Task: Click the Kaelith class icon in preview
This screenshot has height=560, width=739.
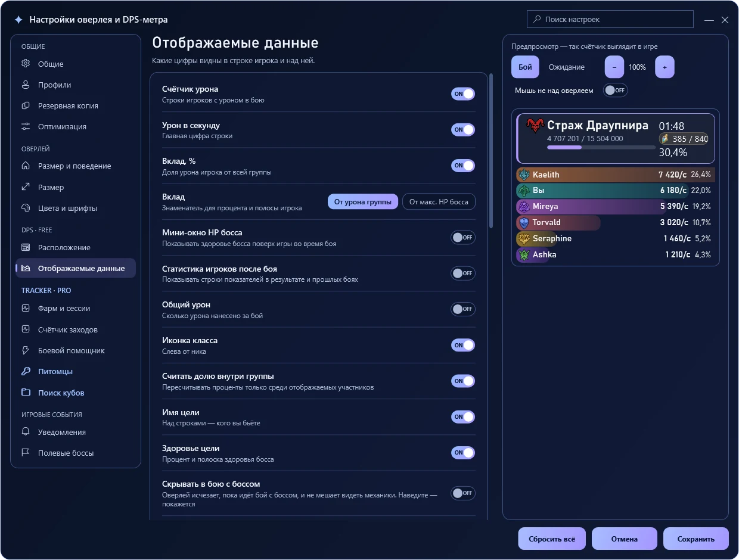Action: click(524, 175)
